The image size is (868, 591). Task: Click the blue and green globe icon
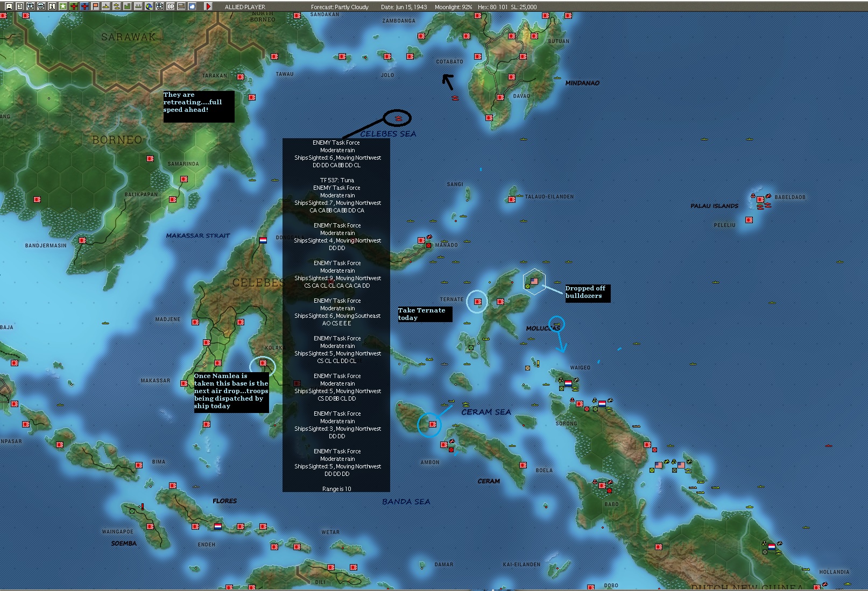pyautogui.click(x=149, y=6)
